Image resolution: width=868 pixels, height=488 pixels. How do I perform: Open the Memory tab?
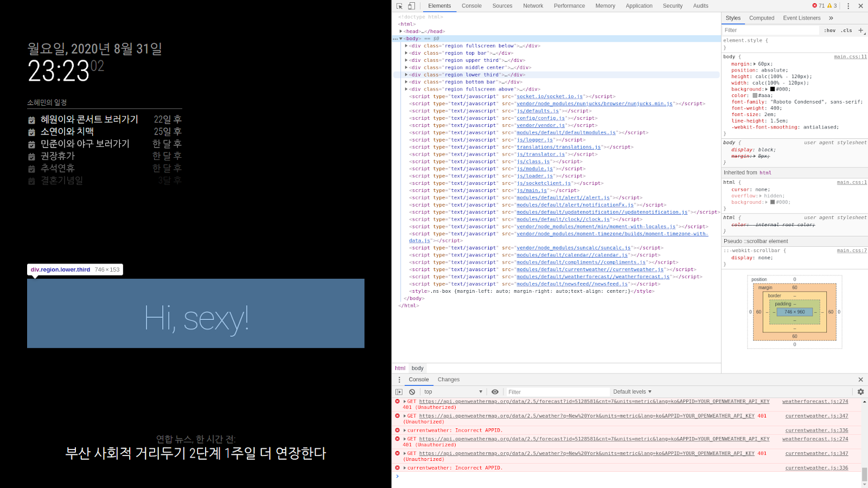click(x=605, y=6)
